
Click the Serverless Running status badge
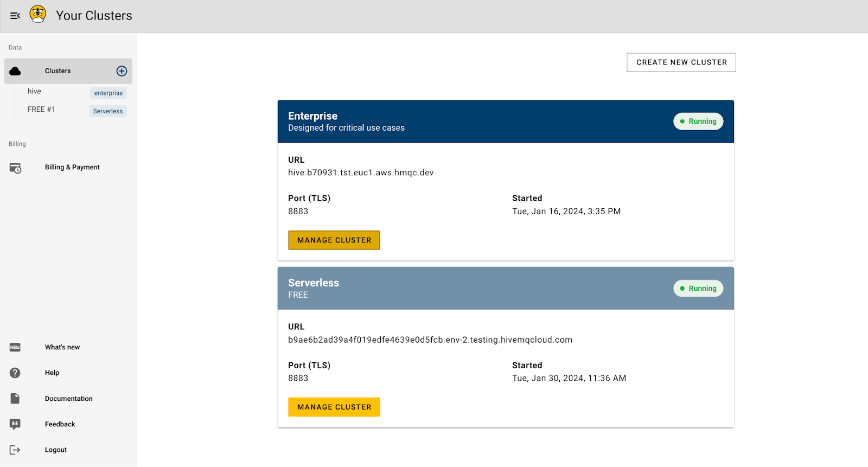pyautogui.click(x=698, y=289)
